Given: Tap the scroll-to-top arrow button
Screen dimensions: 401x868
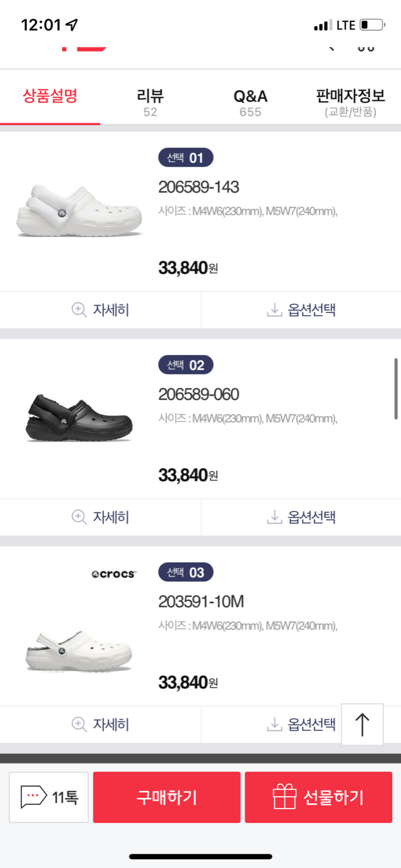Looking at the screenshot, I should [x=362, y=725].
